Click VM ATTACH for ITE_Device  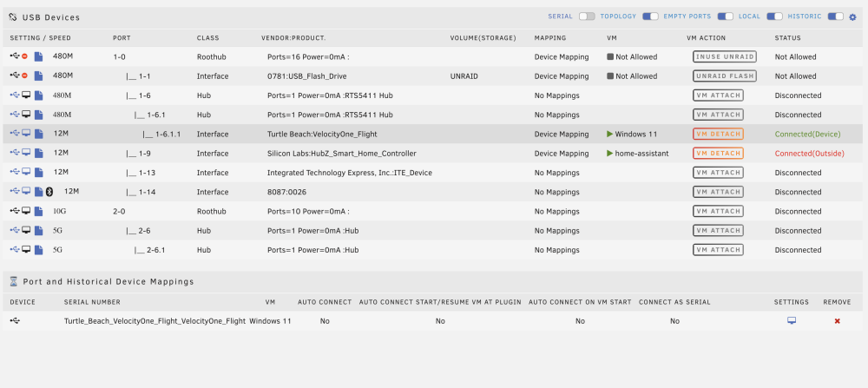tap(718, 173)
